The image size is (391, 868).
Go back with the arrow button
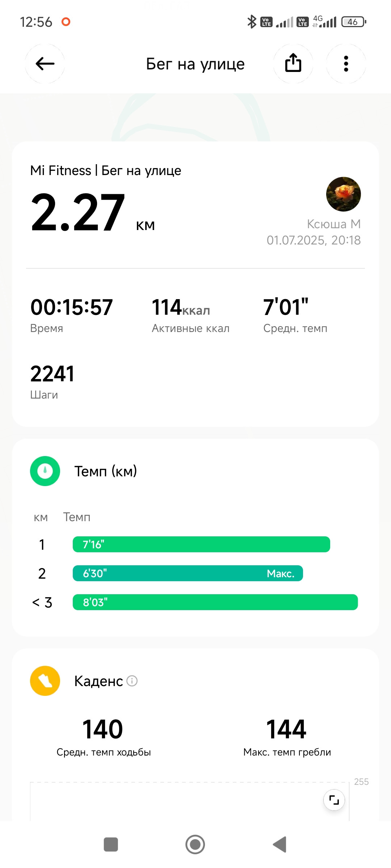click(x=45, y=64)
